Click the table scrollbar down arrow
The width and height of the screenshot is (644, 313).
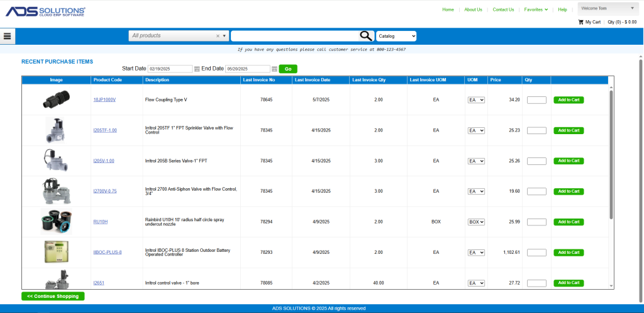coord(611,286)
